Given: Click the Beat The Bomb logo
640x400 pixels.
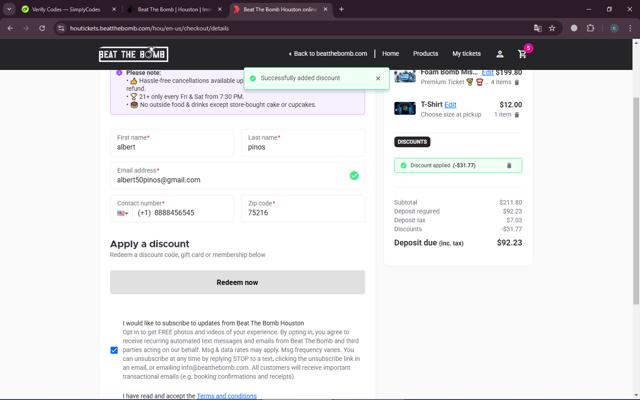Looking at the screenshot, I should click(133, 54).
